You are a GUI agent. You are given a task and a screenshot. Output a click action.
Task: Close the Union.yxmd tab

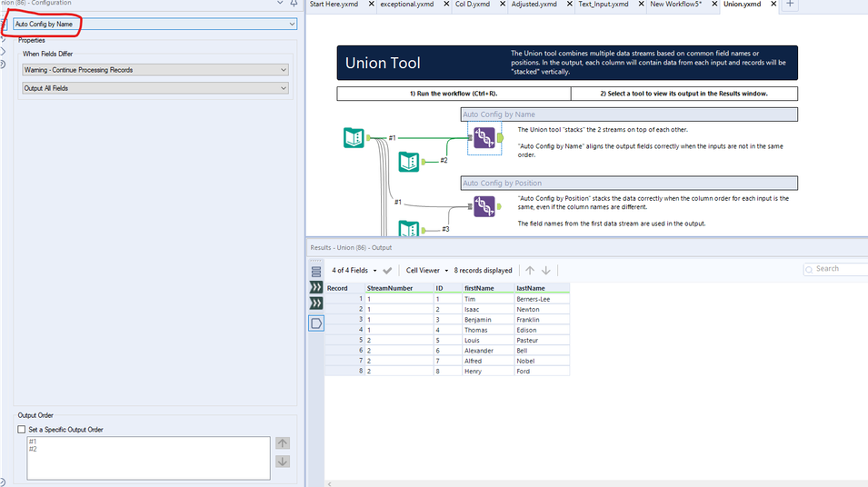[x=773, y=4]
